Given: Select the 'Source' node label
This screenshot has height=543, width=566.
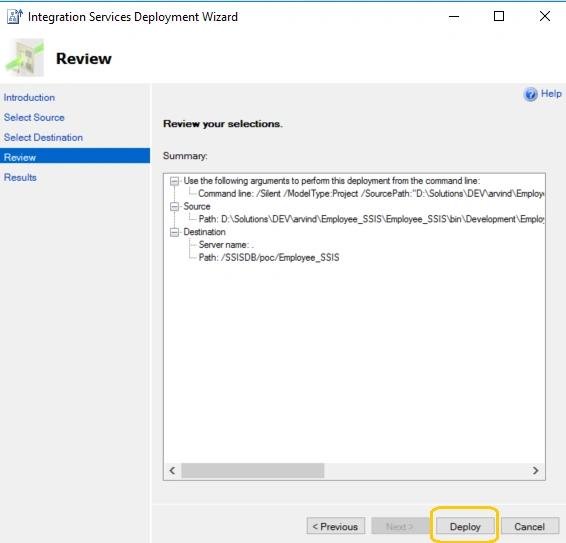Looking at the screenshot, I should 197,206.
